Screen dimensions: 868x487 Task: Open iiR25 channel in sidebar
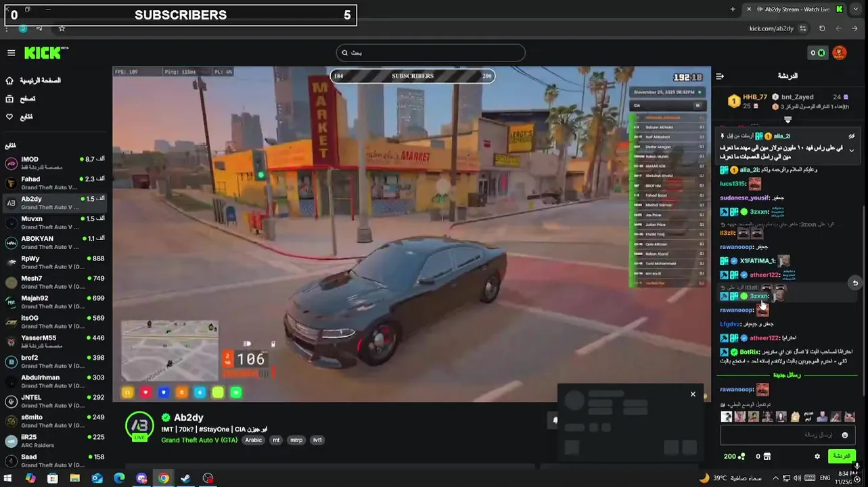click(54, 440)
